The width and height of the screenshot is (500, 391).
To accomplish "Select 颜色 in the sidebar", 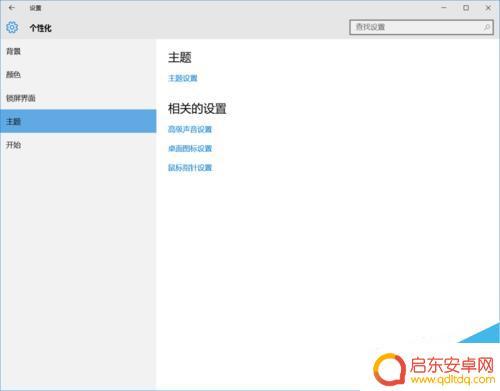I will [x=78, y=75].
